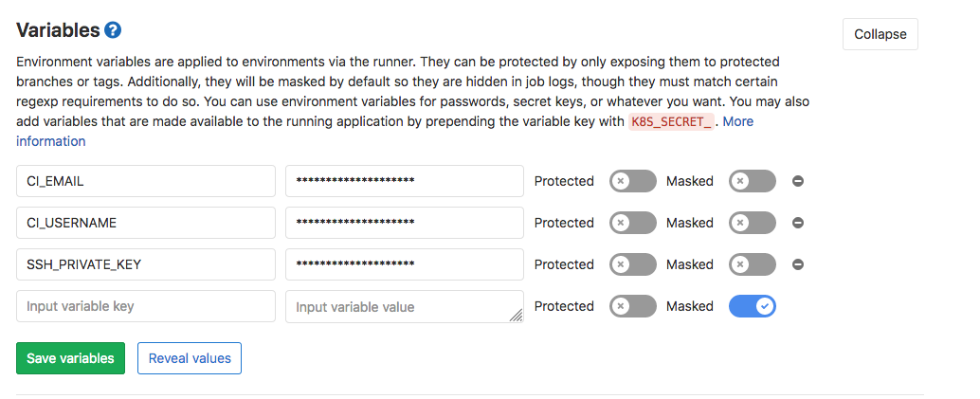Toggle Protected for CI_EMAIL
The image size is (980, 399).
tap(632, 181)
